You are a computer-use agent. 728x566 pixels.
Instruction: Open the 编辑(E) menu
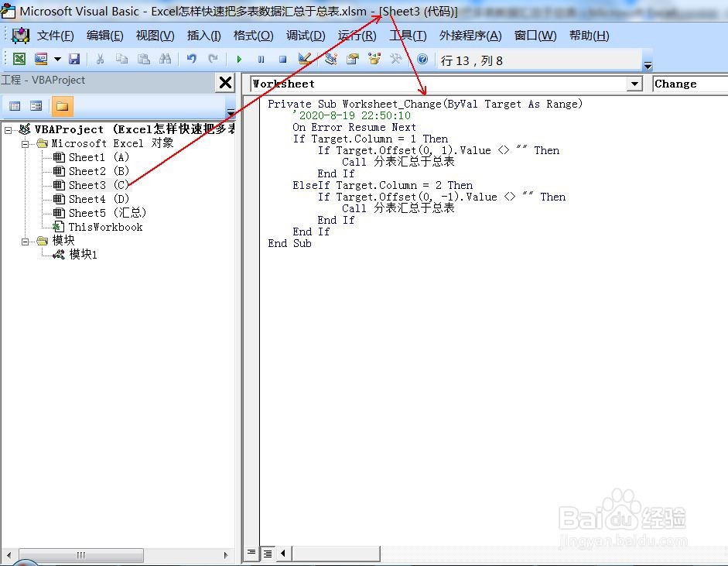coord(105,36)
